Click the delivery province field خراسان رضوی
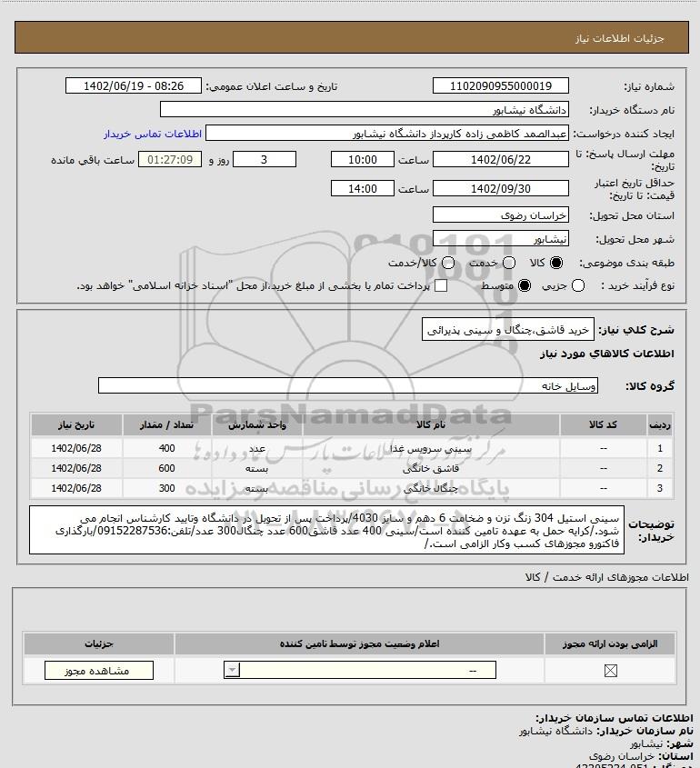This screenshot has height=768, width=700. tap(501, 215)
